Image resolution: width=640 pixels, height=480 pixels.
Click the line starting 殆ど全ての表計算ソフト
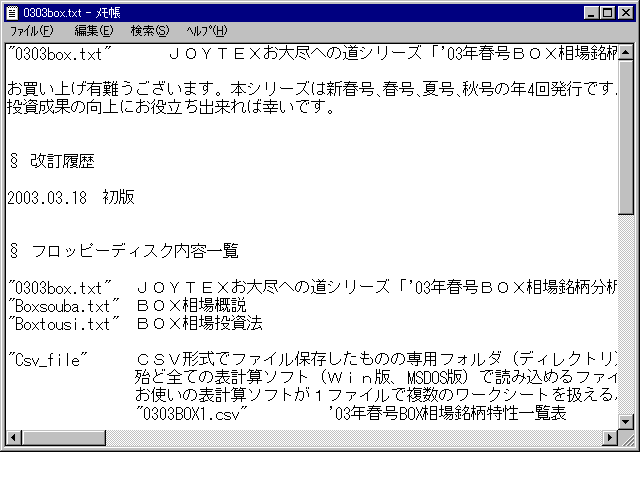coord(376,377)
